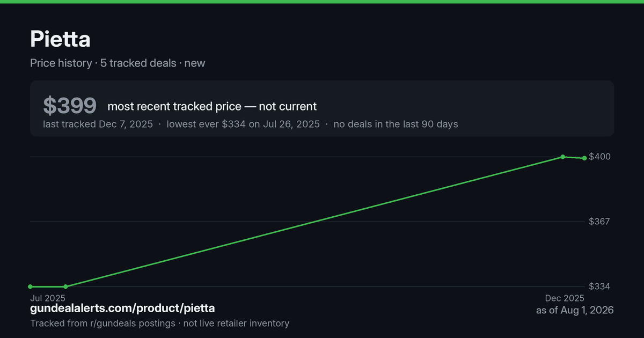Click 'last tracked Dec 7, 2025' text
The width and height of the screenshot is (644, 338).
[98, 124]
